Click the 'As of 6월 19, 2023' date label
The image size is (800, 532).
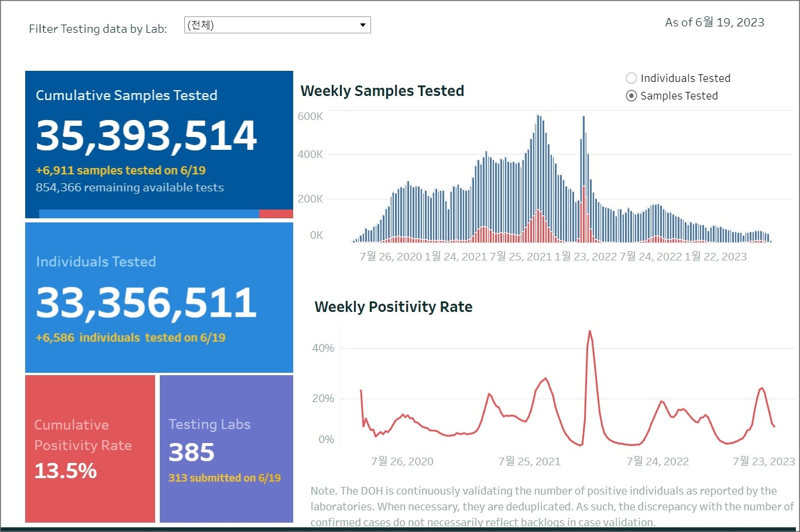pos(715,22)
